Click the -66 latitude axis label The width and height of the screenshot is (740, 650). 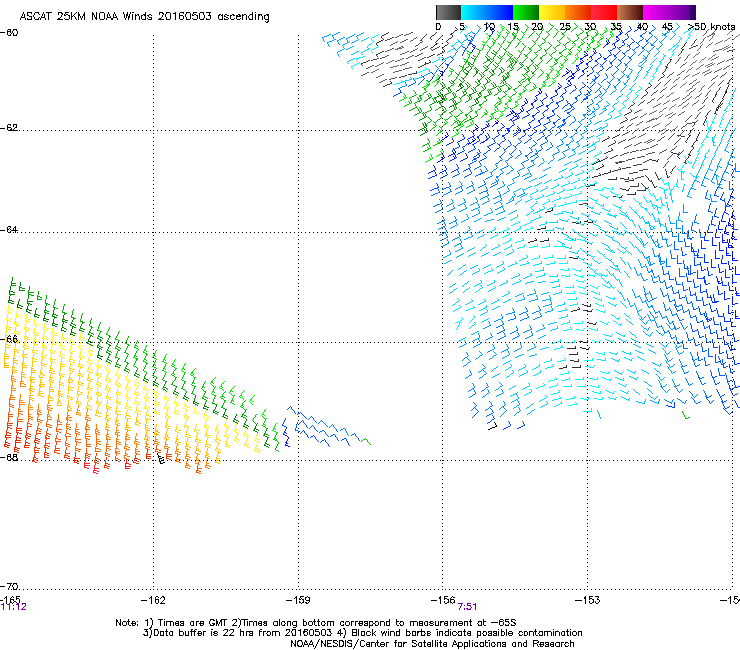click(9, 339)
